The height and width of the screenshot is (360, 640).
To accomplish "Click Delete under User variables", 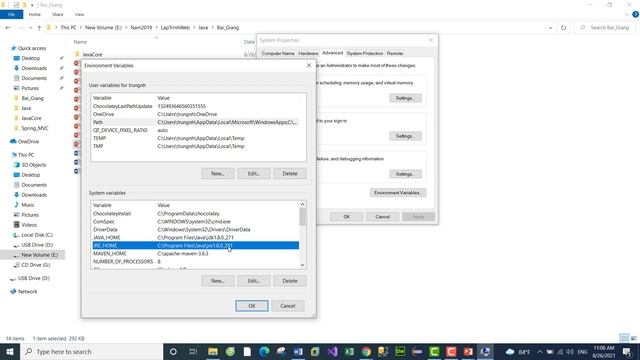I will tap(290, 173).
